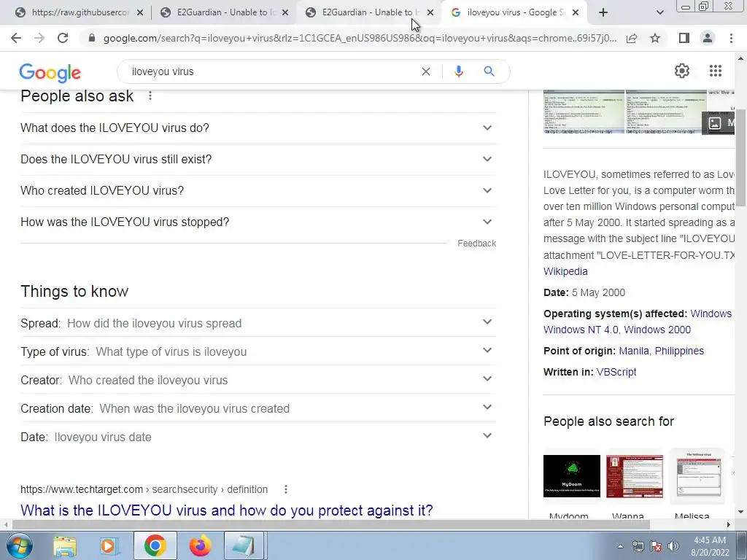Share this page from the address bar
747x560 pixels.
tap(632, 38)
